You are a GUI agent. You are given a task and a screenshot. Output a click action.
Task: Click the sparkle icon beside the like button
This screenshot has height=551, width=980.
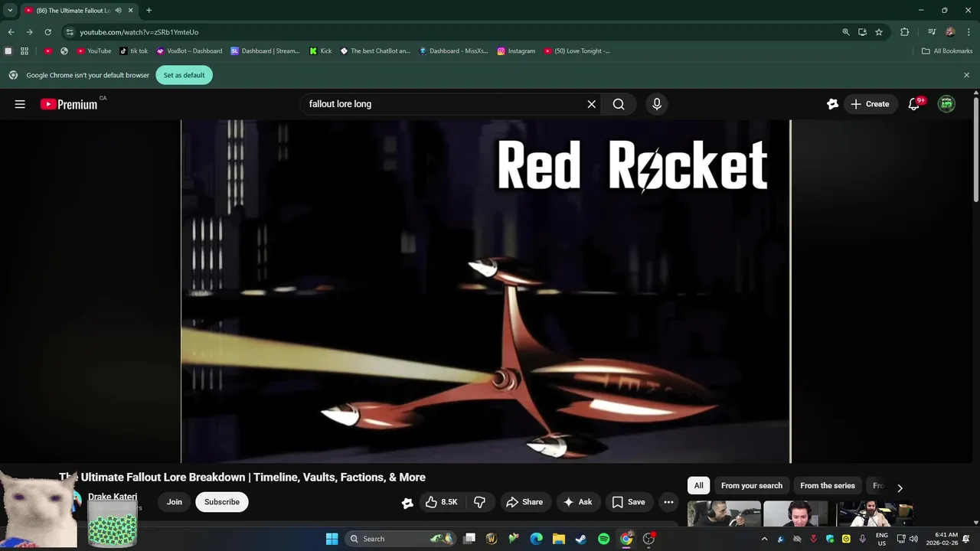407,503
